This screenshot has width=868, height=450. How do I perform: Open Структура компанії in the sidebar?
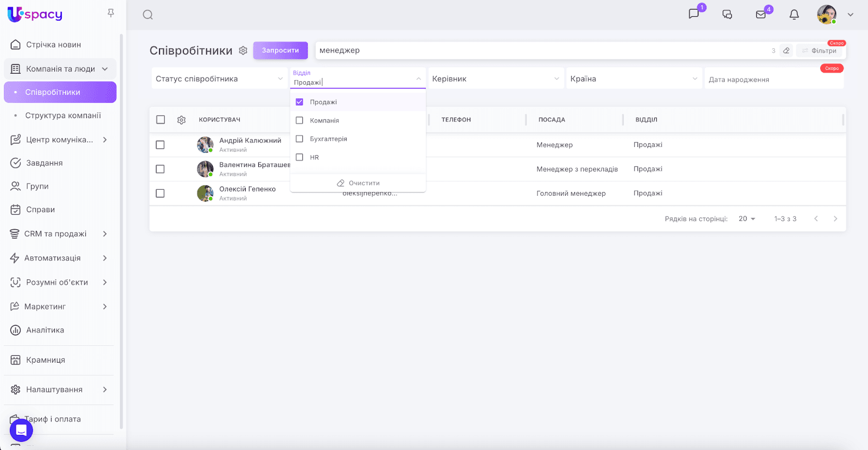[x=63, y=115]
